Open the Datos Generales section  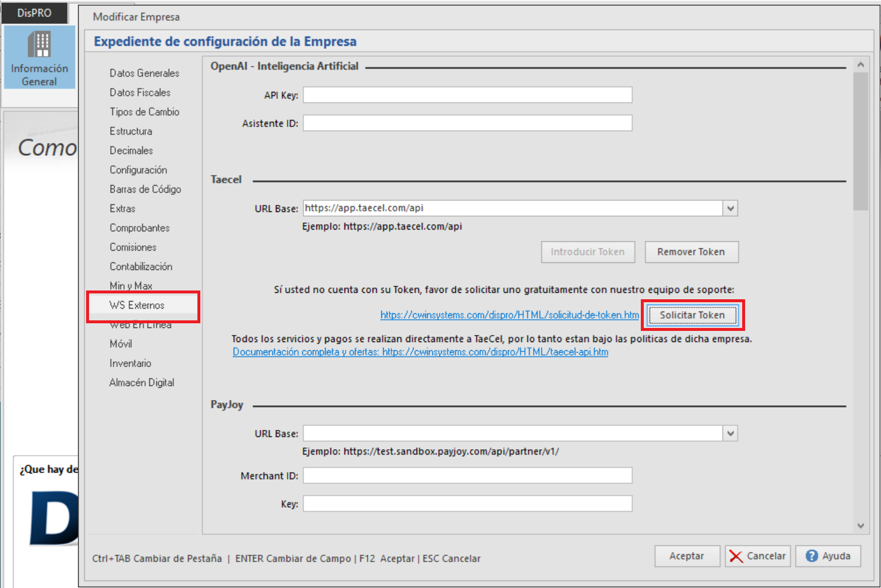pyautogui.click(x=144, y=73)
